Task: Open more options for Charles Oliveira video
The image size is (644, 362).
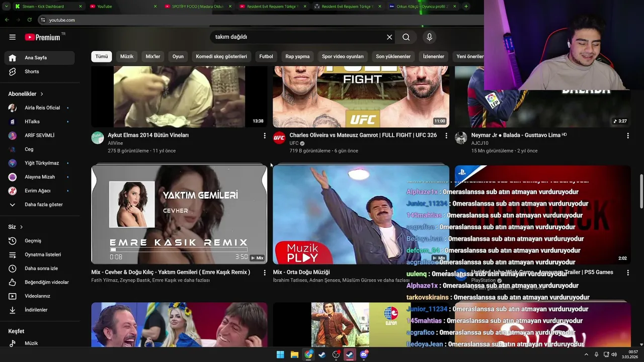Action: (x=446, y=136)
